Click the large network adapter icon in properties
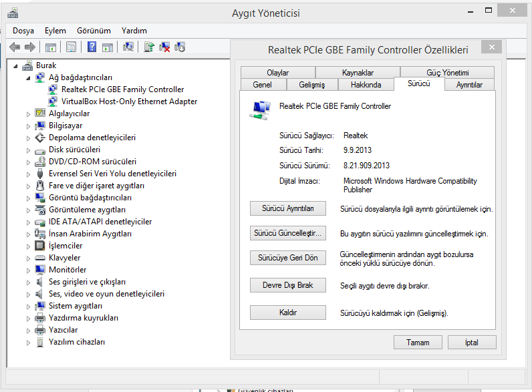The width and height of the screenshot is (532, 392). (260, 110)
